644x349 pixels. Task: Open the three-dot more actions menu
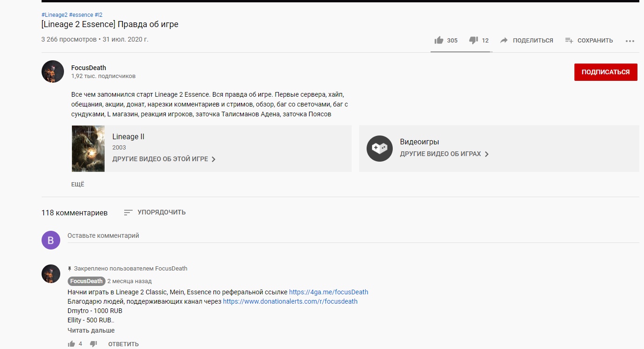click(630, 41)
